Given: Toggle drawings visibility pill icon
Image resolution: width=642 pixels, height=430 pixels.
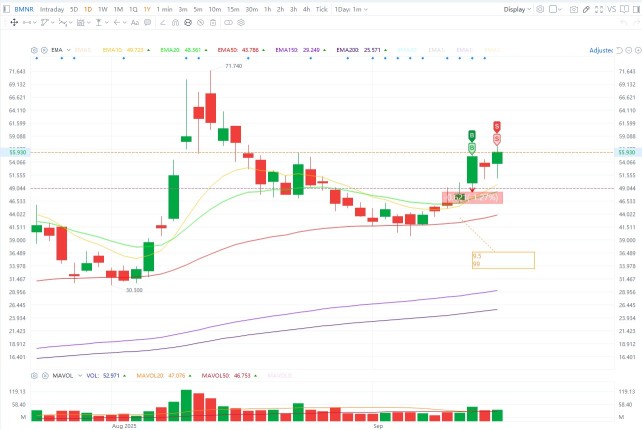Looking at the screenshot, I should click(x=228, y=23).
